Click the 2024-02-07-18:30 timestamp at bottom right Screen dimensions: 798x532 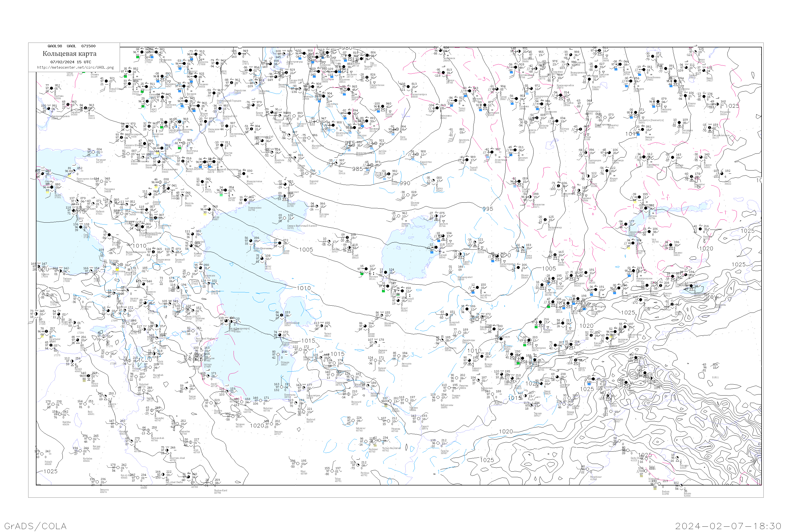pyautogui.click(x=728, y=526)
